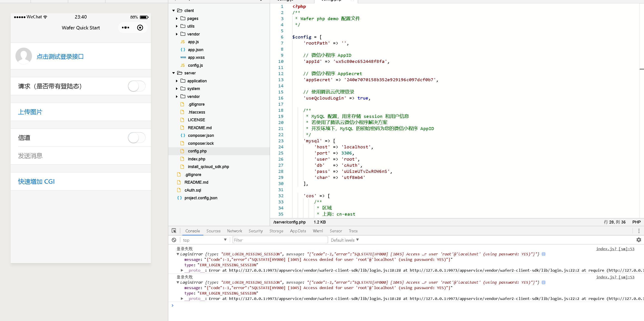This screenshot has width=644, height=321.
Task: Click the 上传图片 upload button
Action: (x=30, y=112)
